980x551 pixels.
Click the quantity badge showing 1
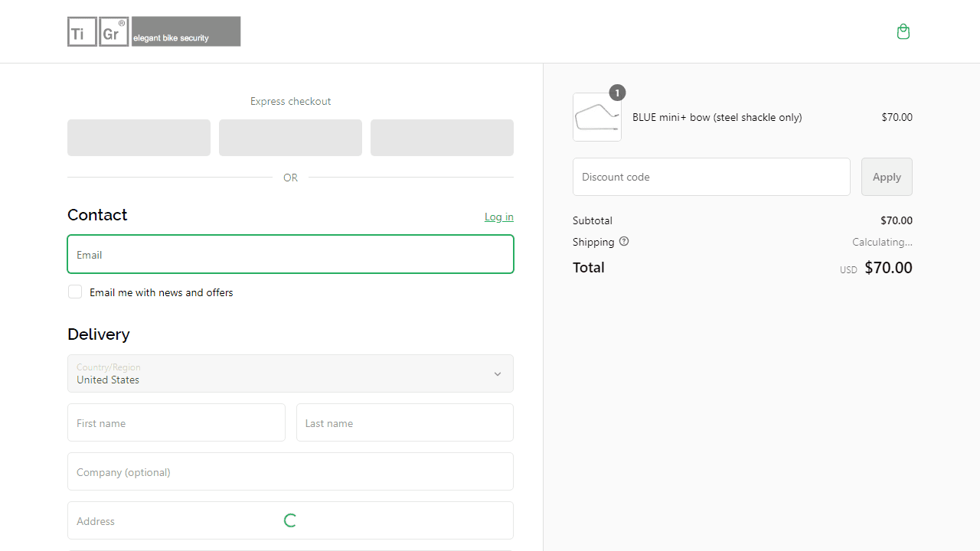point(617,93)
